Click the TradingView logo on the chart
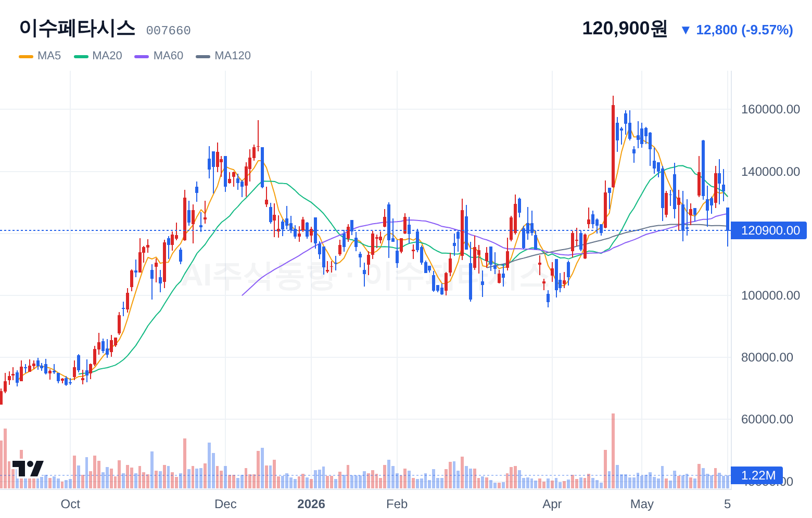Viewport: 812px width, 518px height. click(x=28, y=469)
